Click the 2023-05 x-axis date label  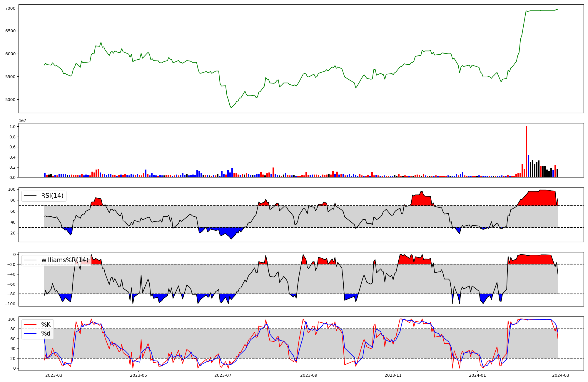tap(138, 375)
